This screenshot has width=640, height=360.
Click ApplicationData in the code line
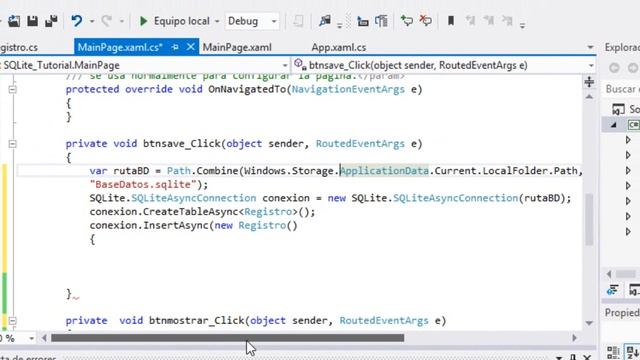[384, 171]
